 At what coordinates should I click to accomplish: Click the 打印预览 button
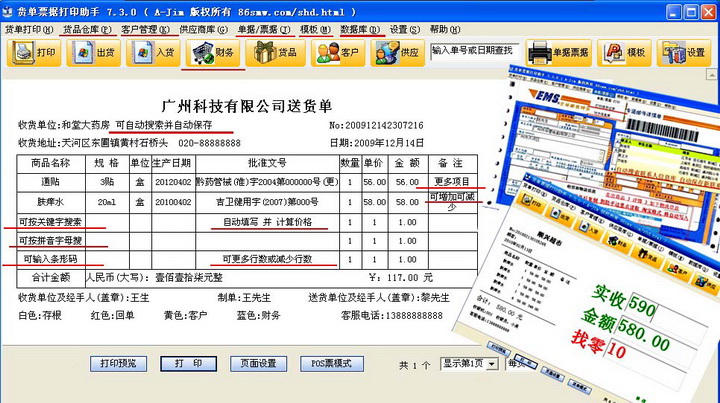click(118, 363)
